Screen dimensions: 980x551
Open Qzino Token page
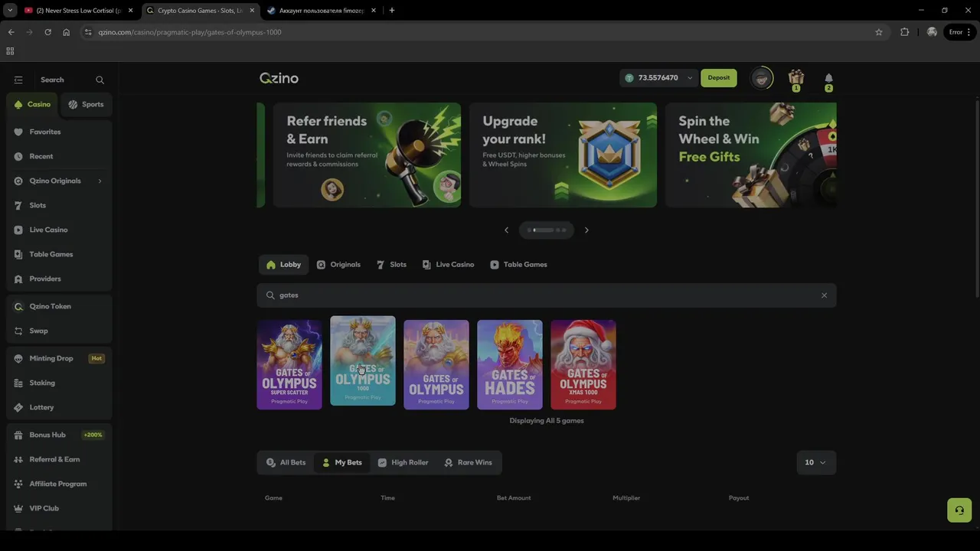click(59, 306)
